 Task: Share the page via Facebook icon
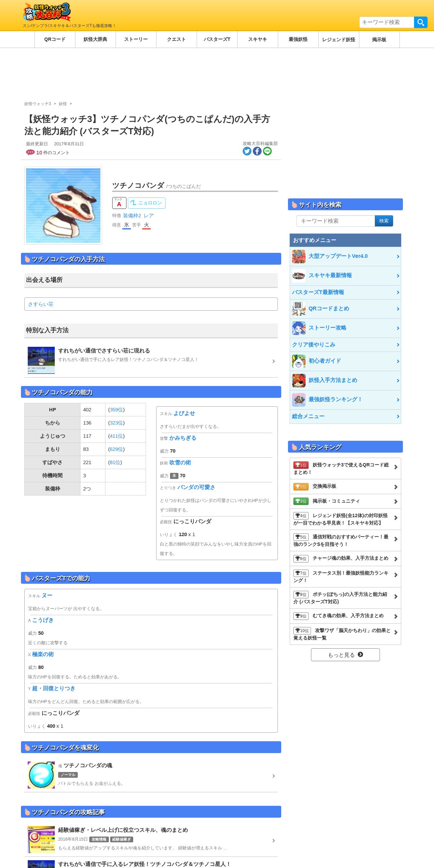[x=257, y=151]
